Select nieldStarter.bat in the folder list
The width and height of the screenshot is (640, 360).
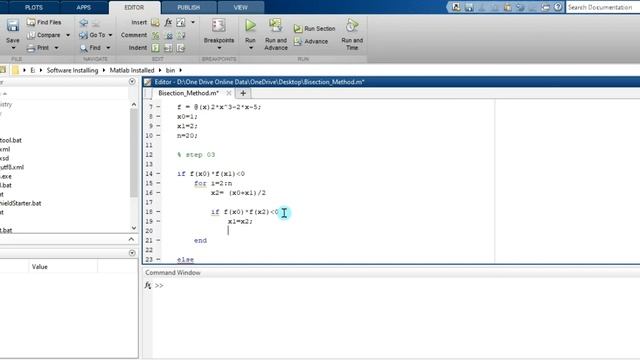click(x=20, y=203)
